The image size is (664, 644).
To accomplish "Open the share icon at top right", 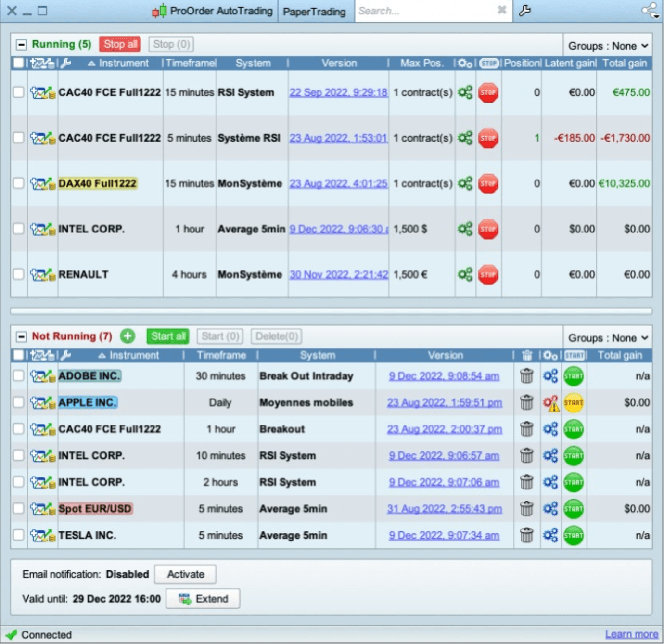I will point(651,10).
